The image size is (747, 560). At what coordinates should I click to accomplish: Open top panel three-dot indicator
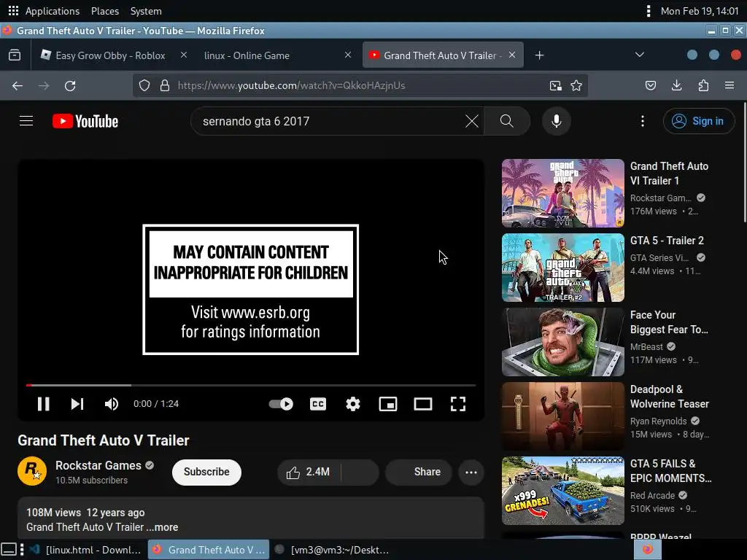648,11
